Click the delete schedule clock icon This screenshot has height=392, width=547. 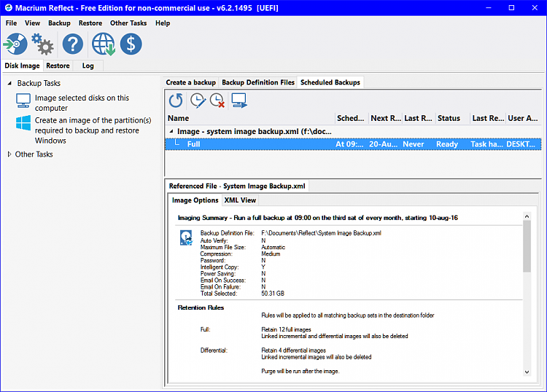[x=217, y=101]
